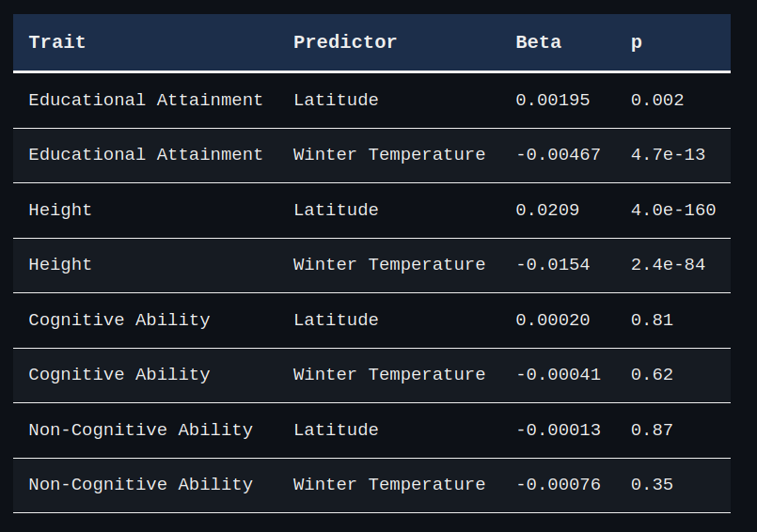Select the p value 4.0e-160
Screen dimensions: 757x532
tap(673, 210)
